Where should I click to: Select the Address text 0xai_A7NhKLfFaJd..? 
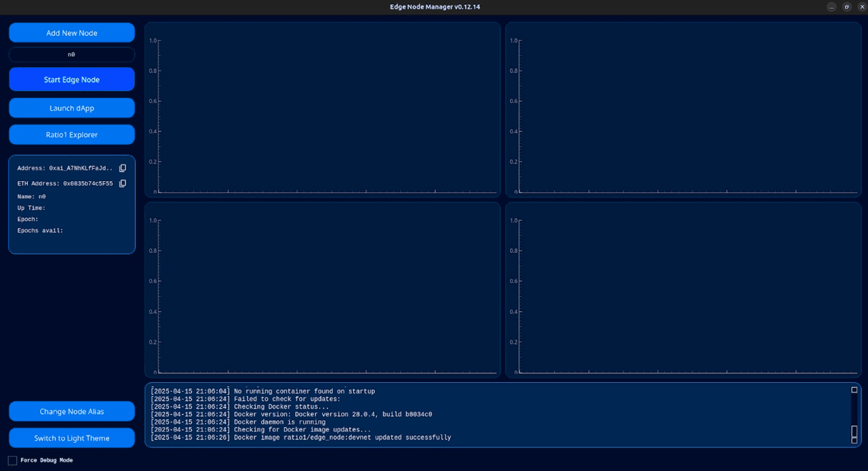(81, 168)
